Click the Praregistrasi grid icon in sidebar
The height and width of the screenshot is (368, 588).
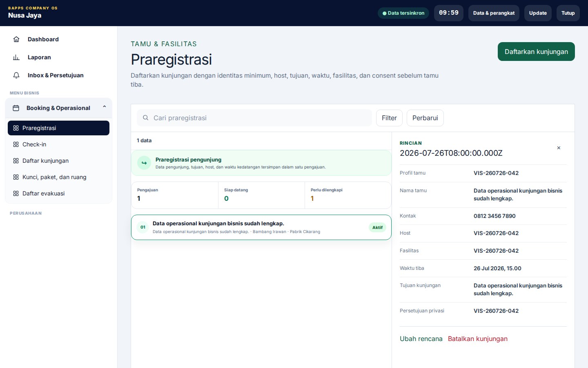tap(16, 128)
